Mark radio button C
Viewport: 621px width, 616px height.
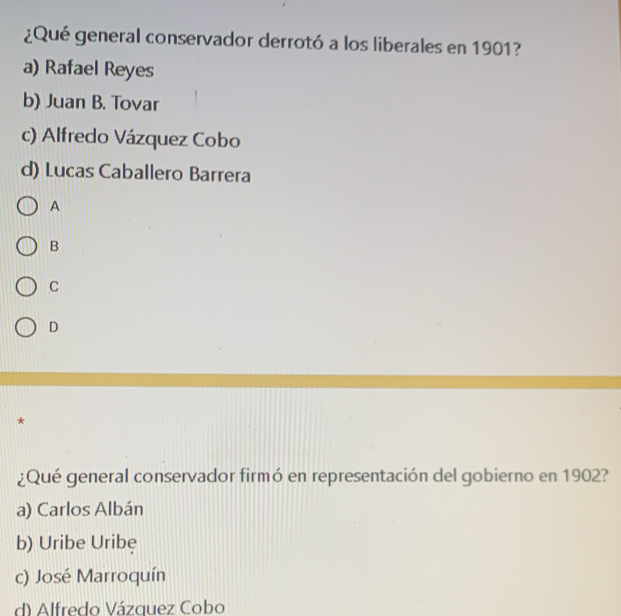click(31, 287)
